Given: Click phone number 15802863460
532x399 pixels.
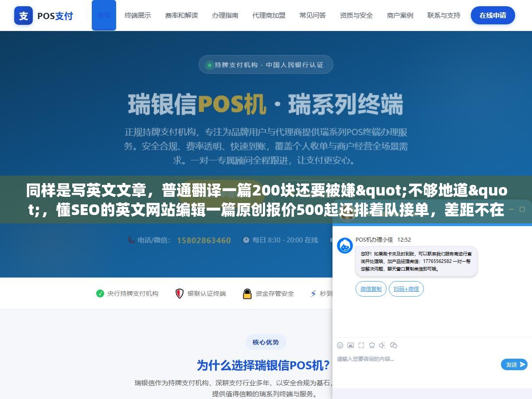Looking at the screenshot, I should [203, 240].
